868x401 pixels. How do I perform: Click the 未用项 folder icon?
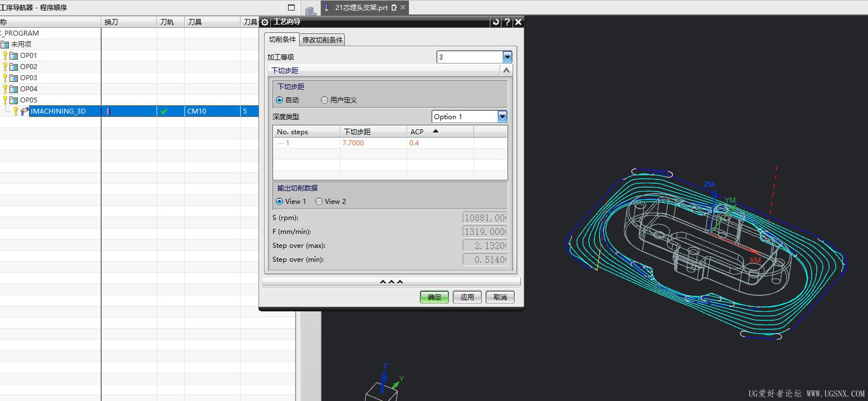point(5,45)
